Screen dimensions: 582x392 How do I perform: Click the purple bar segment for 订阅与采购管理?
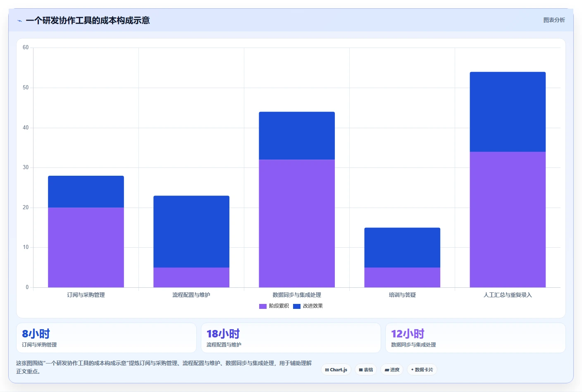click(86, 247)
